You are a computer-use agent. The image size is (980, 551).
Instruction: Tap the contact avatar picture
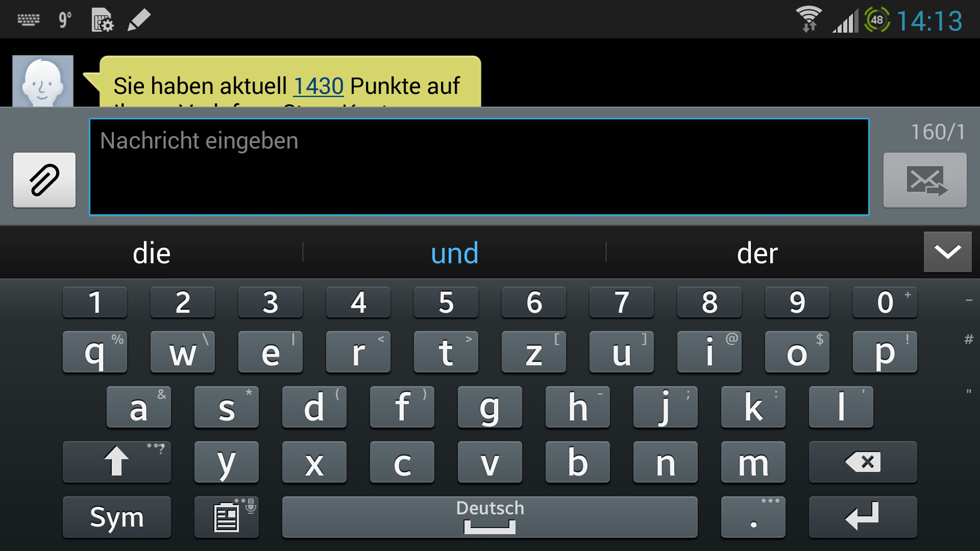click(43, 81)
